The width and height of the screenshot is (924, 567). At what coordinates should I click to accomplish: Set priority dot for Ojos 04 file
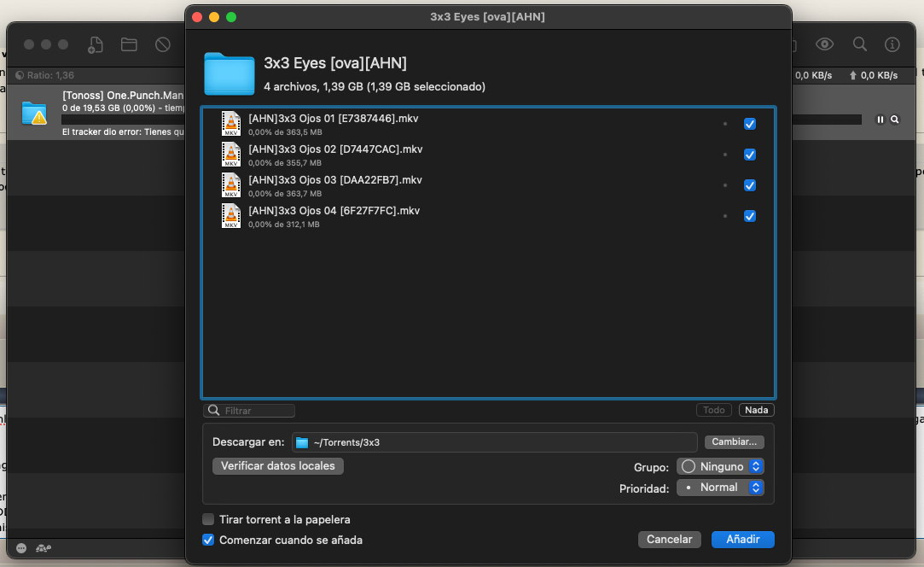(725, 216)
